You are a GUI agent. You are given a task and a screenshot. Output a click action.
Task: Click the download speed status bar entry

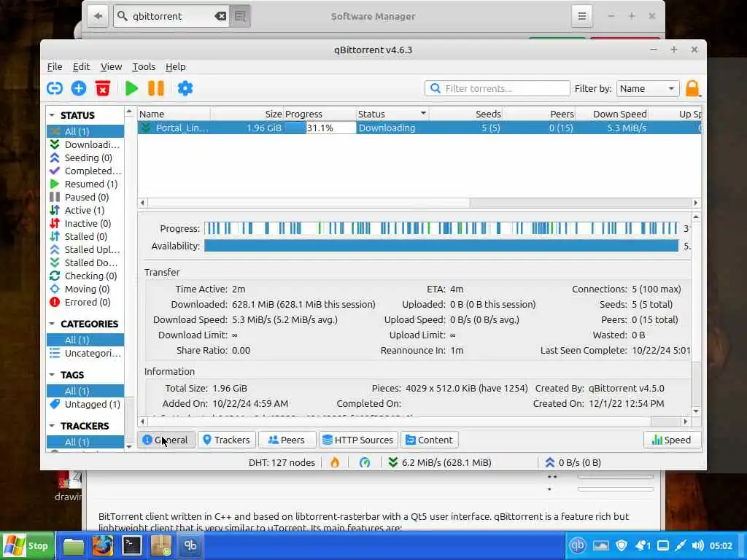[440, 463]
